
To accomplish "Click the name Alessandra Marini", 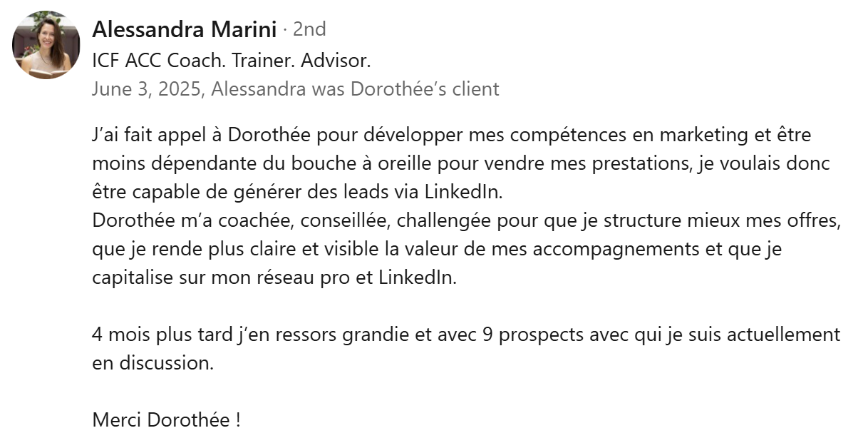I will coord(185,29).
